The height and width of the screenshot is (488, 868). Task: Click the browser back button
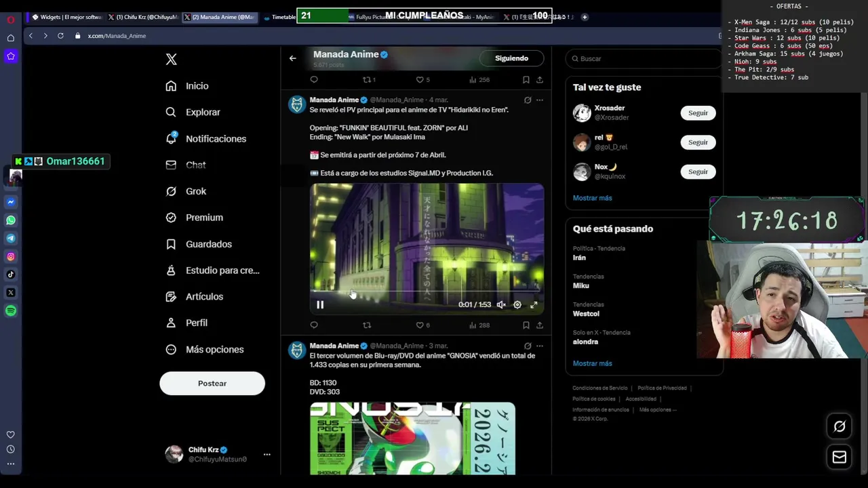coord(31,36)
